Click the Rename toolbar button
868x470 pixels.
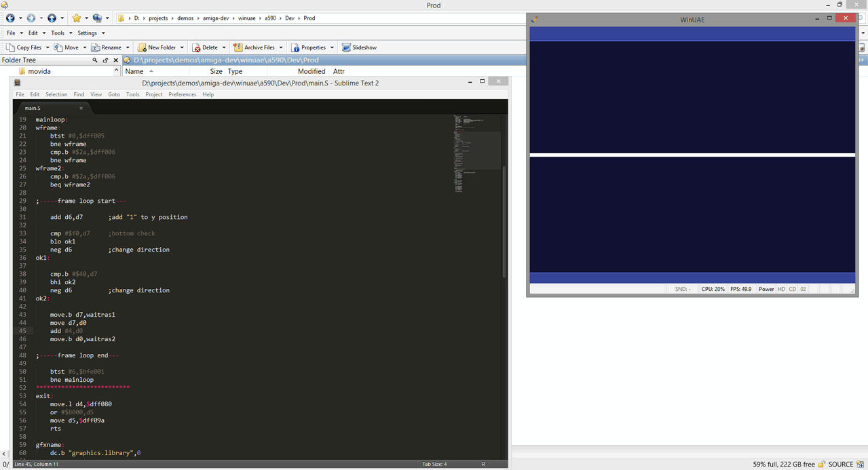pyautogui.click(x=111, y=47)
